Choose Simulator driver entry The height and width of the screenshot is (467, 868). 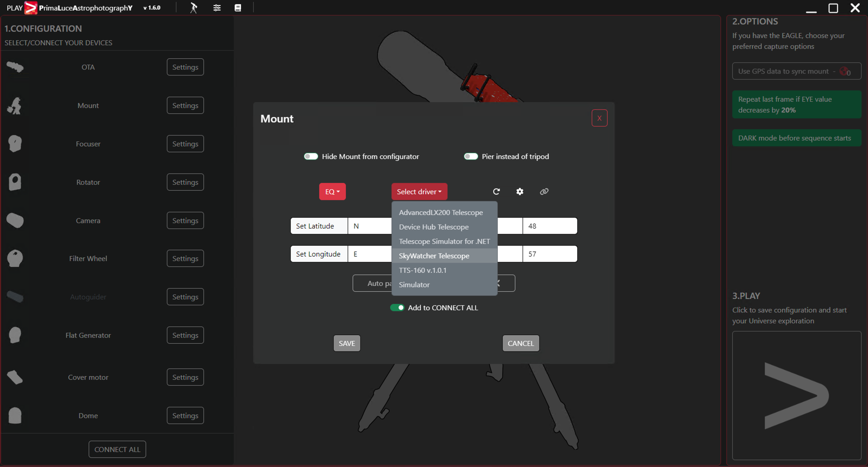[x=444, y=285]
